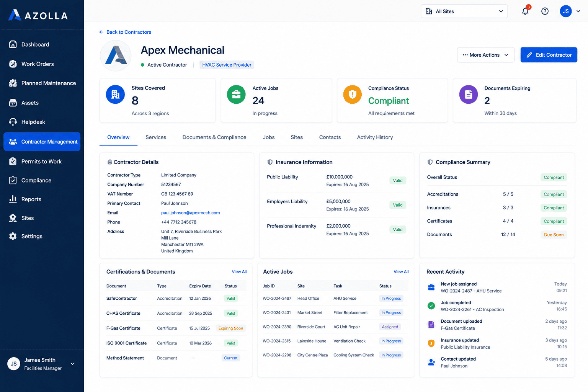The height and width of the screenshot is (392, 588).
Task: Select the Assets sidebar icon
Action: coord(13,103)
